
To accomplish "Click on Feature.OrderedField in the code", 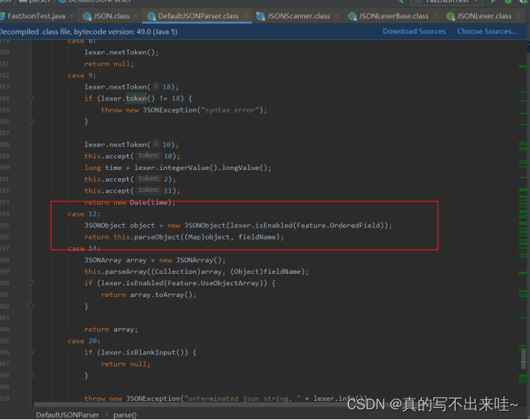I will [x=339, y=226].
